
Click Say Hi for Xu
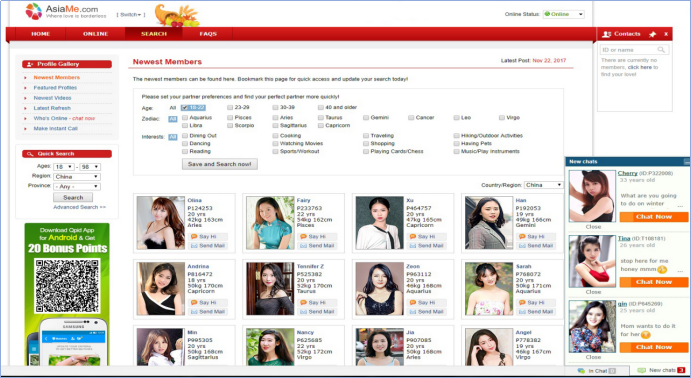click(426, 237)
